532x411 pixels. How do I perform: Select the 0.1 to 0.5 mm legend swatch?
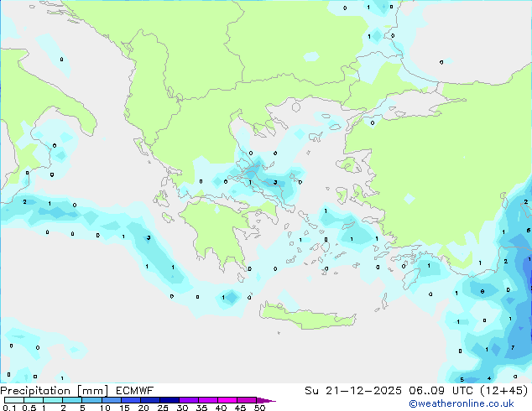14,400
